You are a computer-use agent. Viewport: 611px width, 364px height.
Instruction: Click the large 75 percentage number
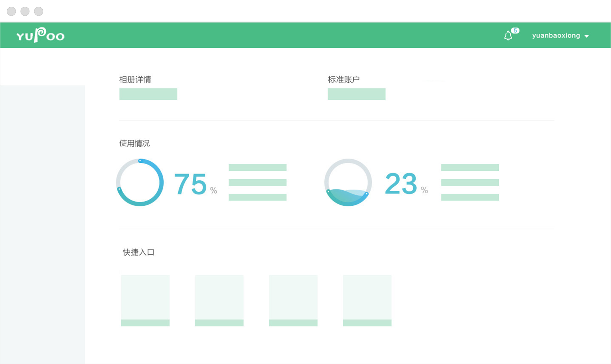coord(190,184)
